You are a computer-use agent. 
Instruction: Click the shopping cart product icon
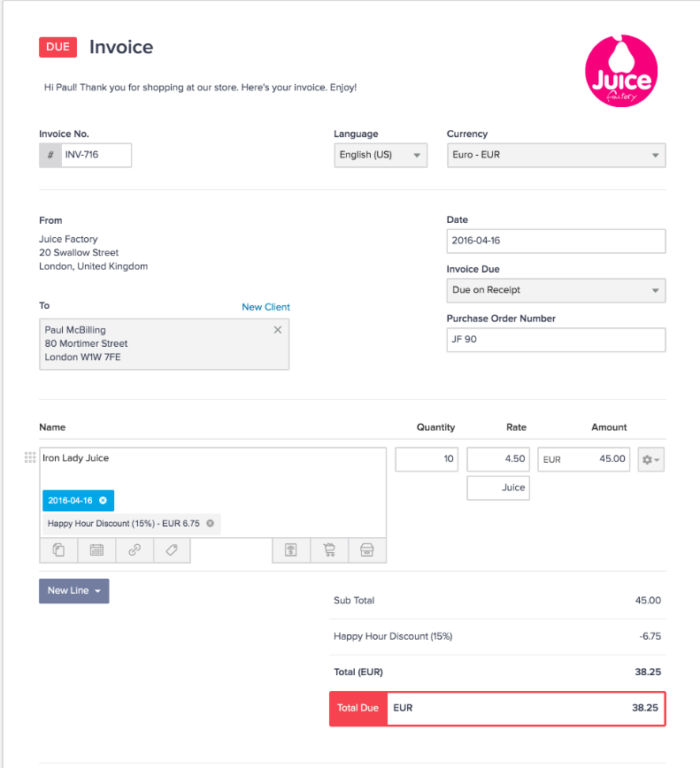pos(329,550)
